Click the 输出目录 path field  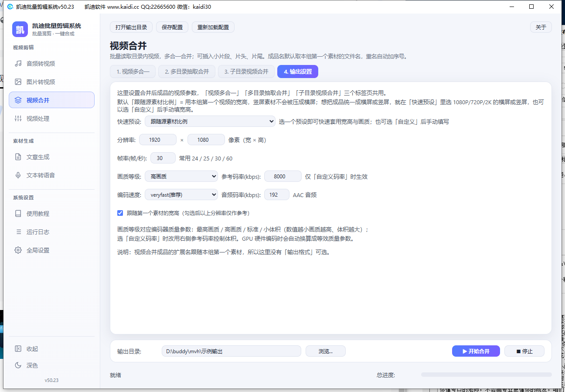coord(231,351)
